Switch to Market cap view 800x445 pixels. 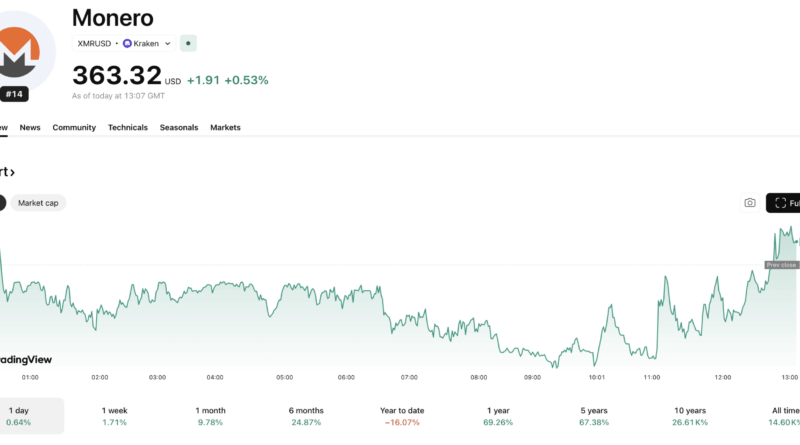38,203
